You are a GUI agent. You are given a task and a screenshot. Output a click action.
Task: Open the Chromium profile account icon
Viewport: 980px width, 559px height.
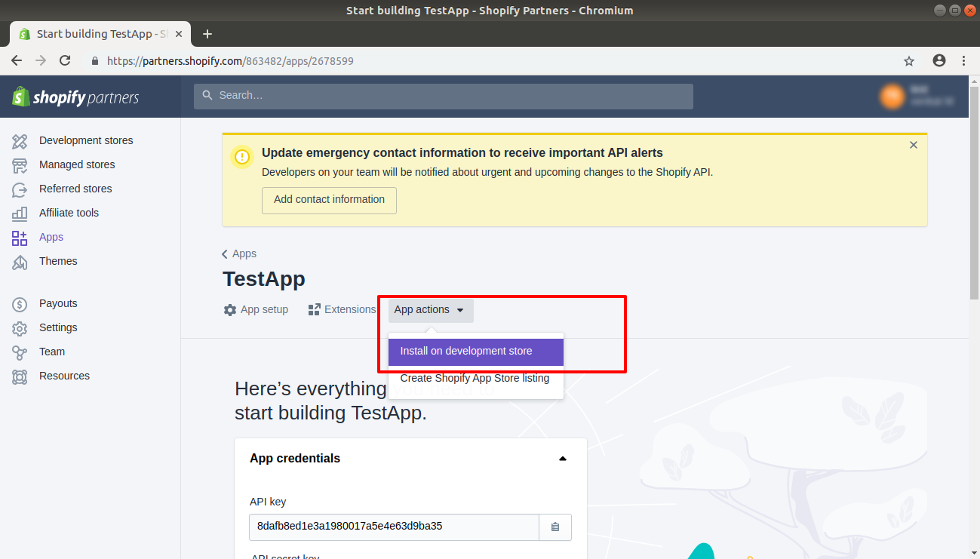tap(939, 61)
